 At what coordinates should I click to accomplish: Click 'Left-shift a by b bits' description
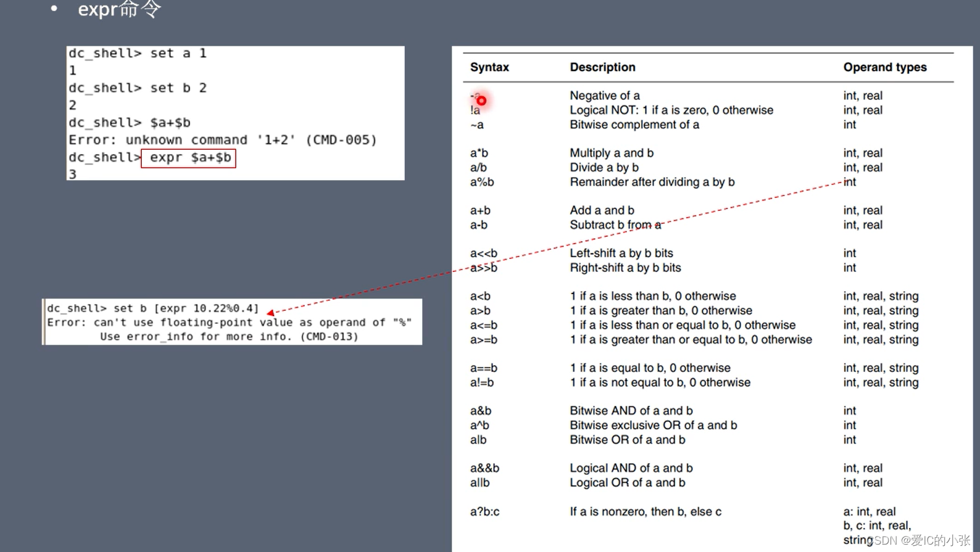pyautogui.click(x=621, y=253)
